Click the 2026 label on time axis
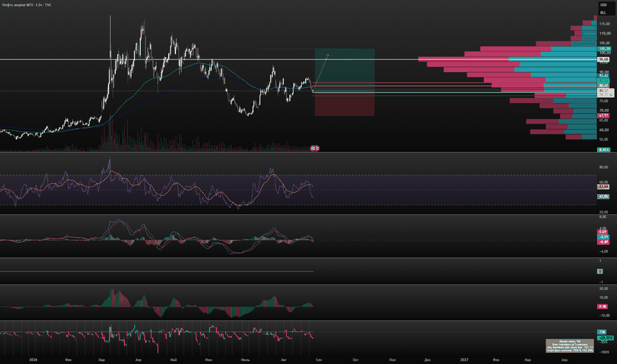 33,359
